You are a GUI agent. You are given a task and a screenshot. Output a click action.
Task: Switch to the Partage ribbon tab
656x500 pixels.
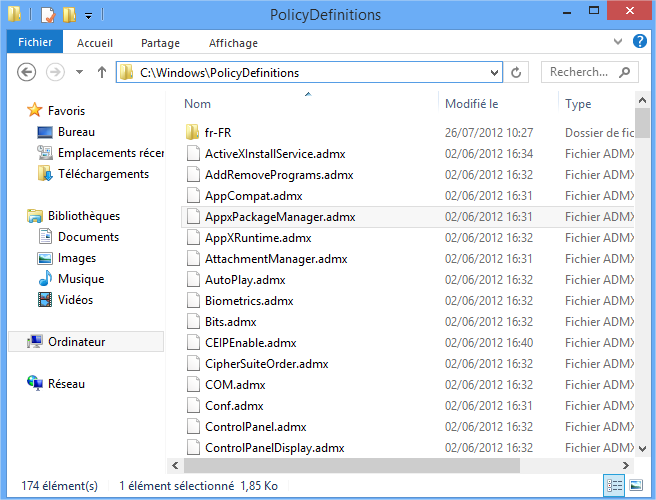click(160, 43)
